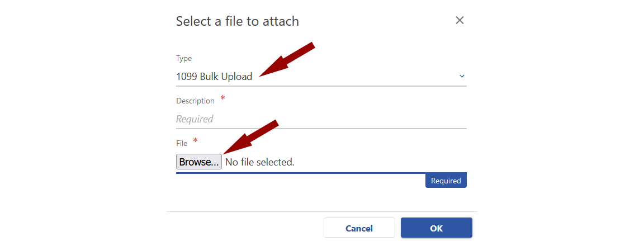Cancel the file attachment

pyautogui.click(x=359, y=228)
